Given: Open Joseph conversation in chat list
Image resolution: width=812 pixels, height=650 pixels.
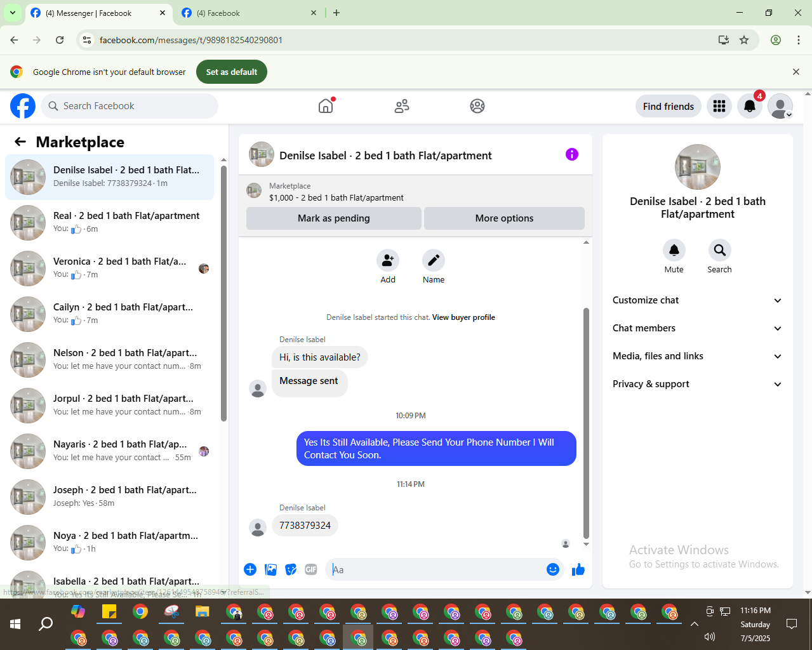Looking at the screenshot, I should click(110, 497).
